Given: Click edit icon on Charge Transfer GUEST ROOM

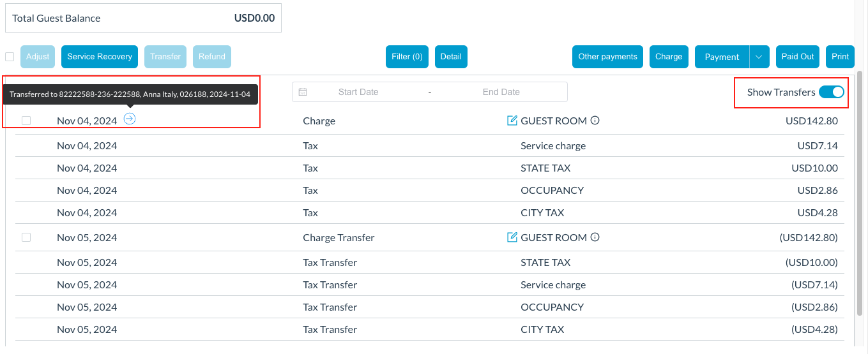Looking at the screenshot, I should coord(512,237).
